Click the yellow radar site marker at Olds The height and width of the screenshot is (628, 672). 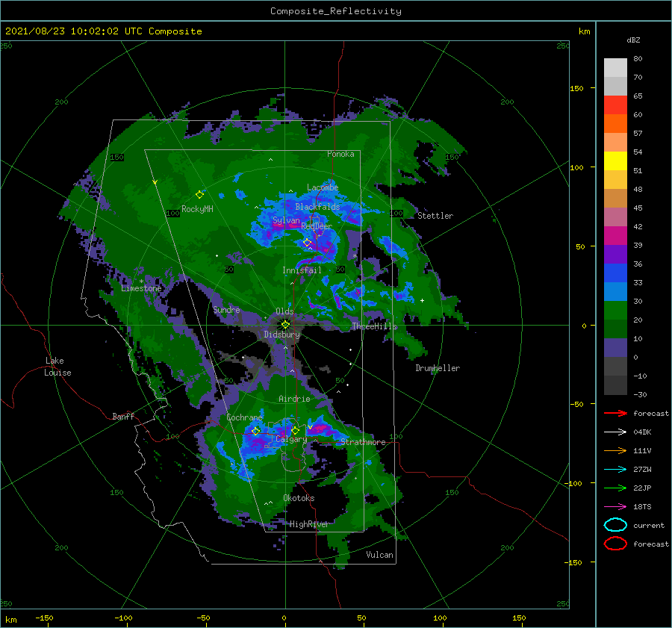pyautogui.click(x=285, y=325)
